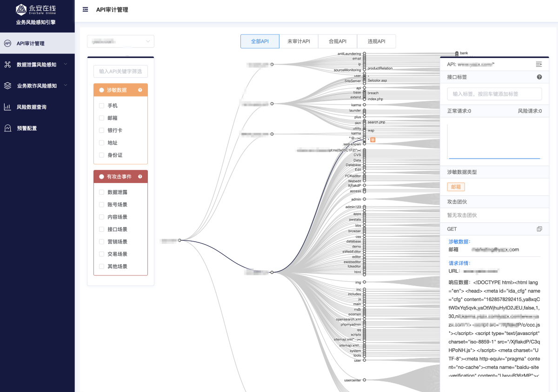Focus the 输入API关键字筛选 filter field
Viewport: 558px width, 392px height.
120,72
